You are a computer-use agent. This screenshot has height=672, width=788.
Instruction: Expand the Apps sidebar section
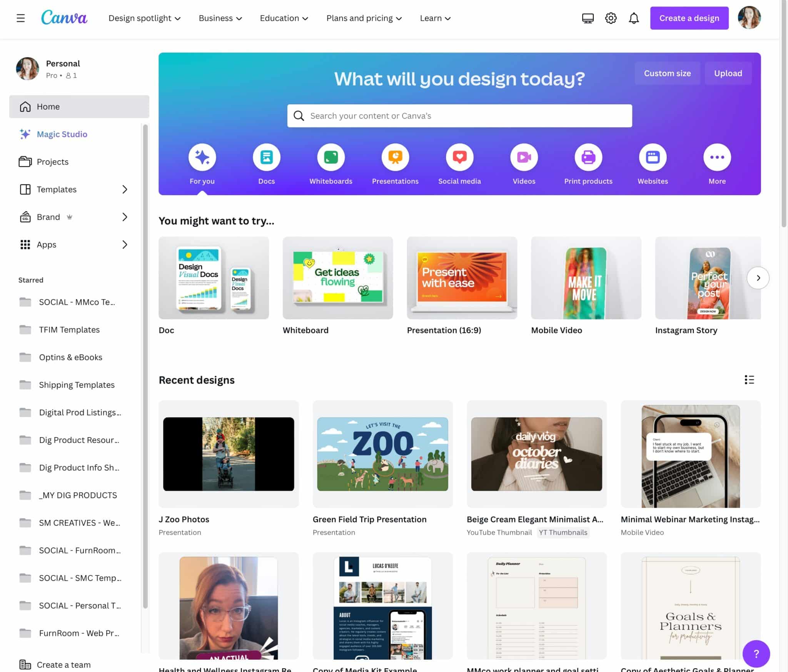click(x=125, y=244)
